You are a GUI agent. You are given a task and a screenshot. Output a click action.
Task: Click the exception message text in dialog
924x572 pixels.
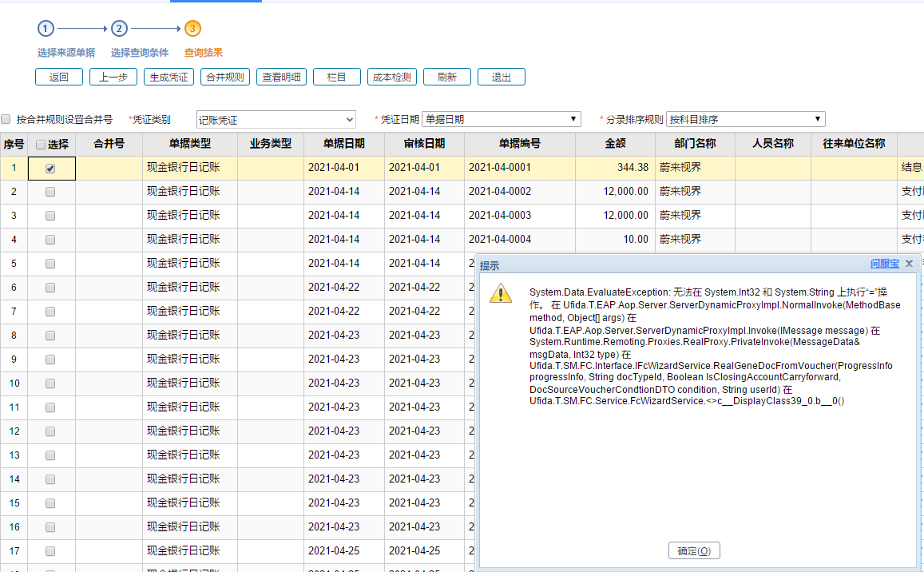(x=715, y=347)
